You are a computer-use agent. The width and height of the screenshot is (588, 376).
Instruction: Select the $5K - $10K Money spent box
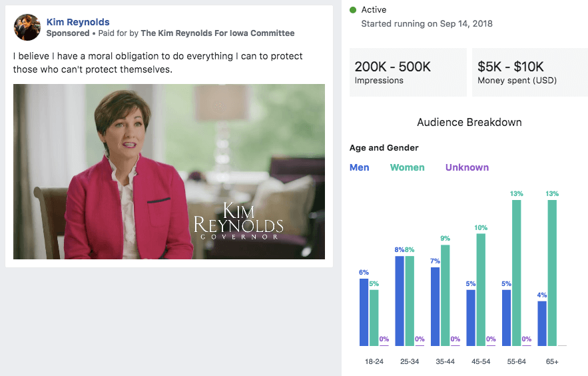click(529, 73)
